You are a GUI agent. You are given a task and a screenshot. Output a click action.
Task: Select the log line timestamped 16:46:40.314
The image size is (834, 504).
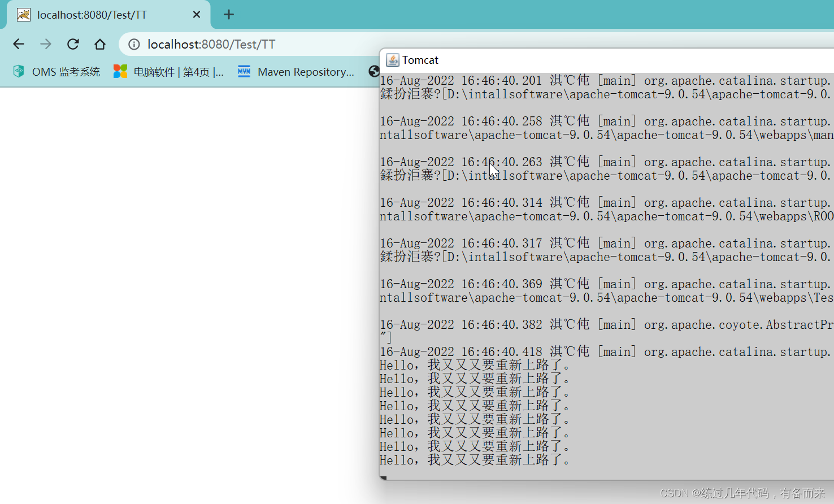[x=606, y=203]
